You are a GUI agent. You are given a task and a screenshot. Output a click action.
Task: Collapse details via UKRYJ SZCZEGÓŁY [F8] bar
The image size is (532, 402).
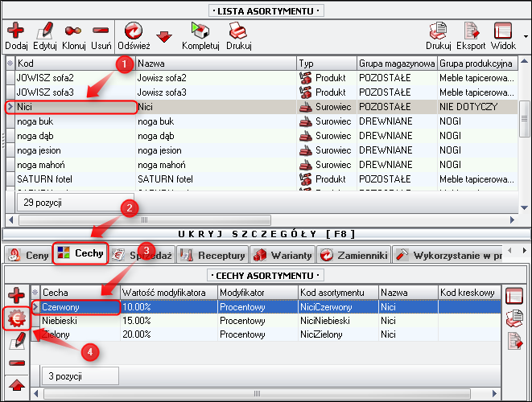point(265,233)
